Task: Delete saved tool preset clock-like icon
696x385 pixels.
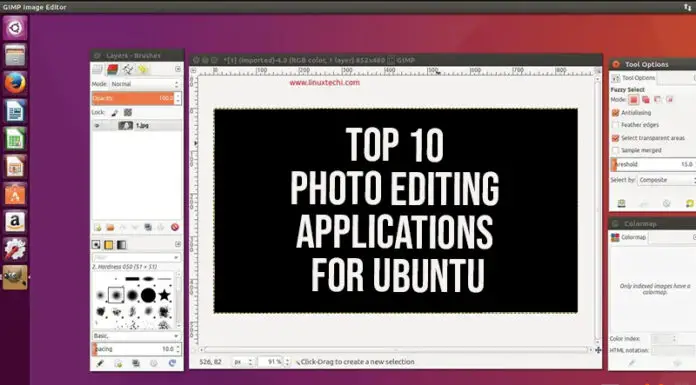Action: tap(667, 203)
